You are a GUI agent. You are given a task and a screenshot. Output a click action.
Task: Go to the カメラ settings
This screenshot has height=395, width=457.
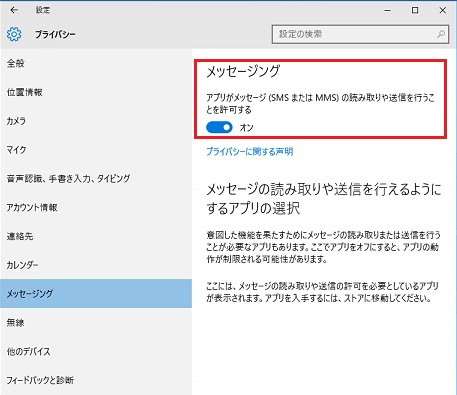(96, 121)
